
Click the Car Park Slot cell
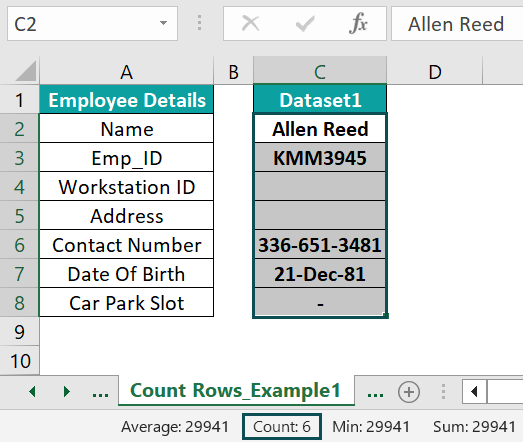coord(126,303)
